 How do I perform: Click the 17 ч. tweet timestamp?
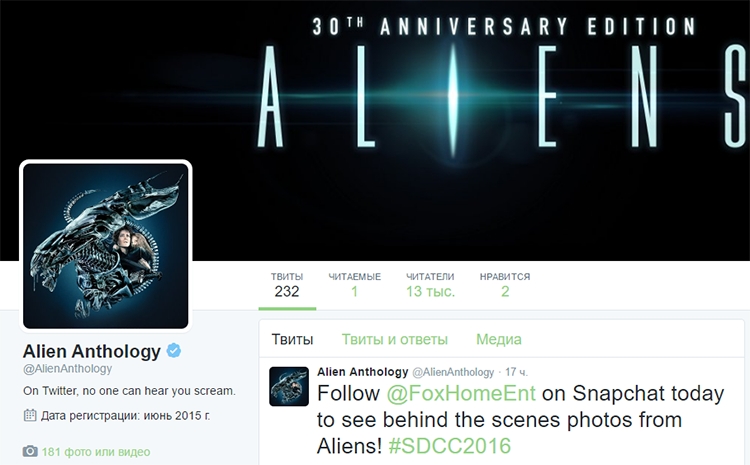click(517, 372)
